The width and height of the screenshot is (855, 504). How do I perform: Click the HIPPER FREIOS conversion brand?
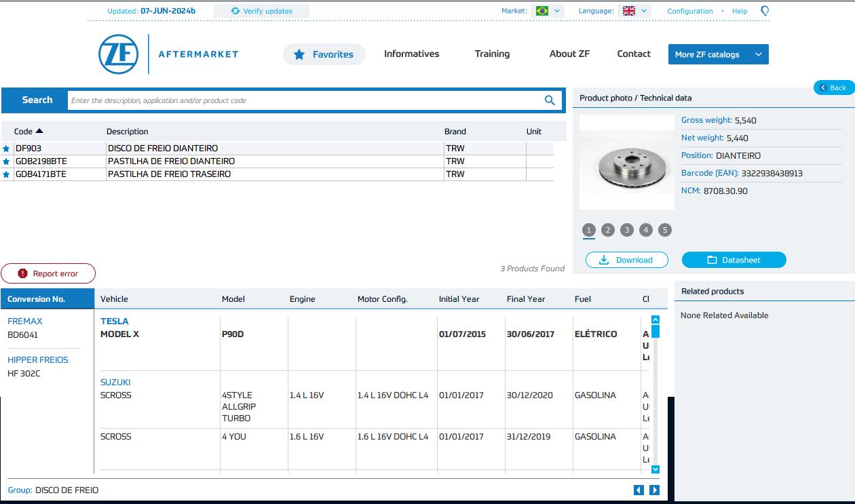coord(38,360)
